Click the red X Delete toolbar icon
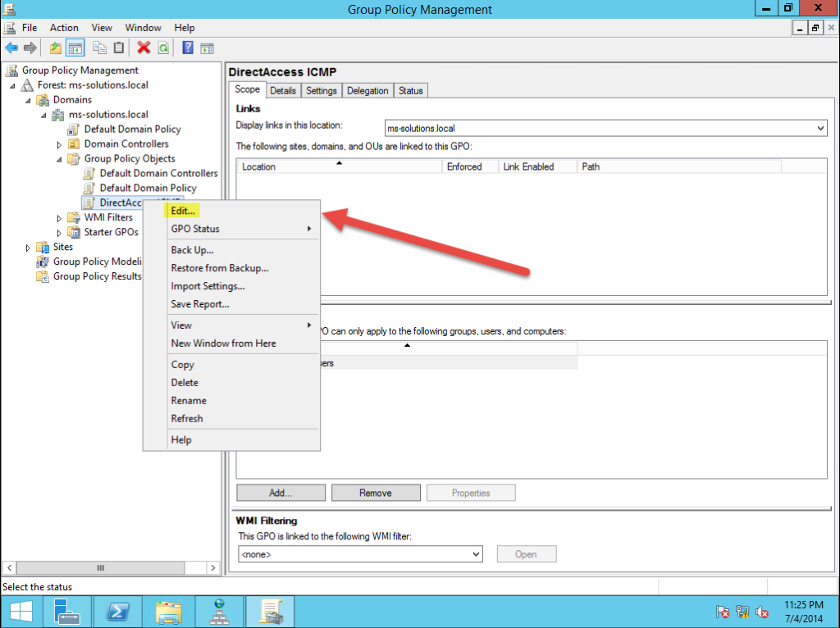The height and width of the screenshot is (628, 840). point(144,48)
